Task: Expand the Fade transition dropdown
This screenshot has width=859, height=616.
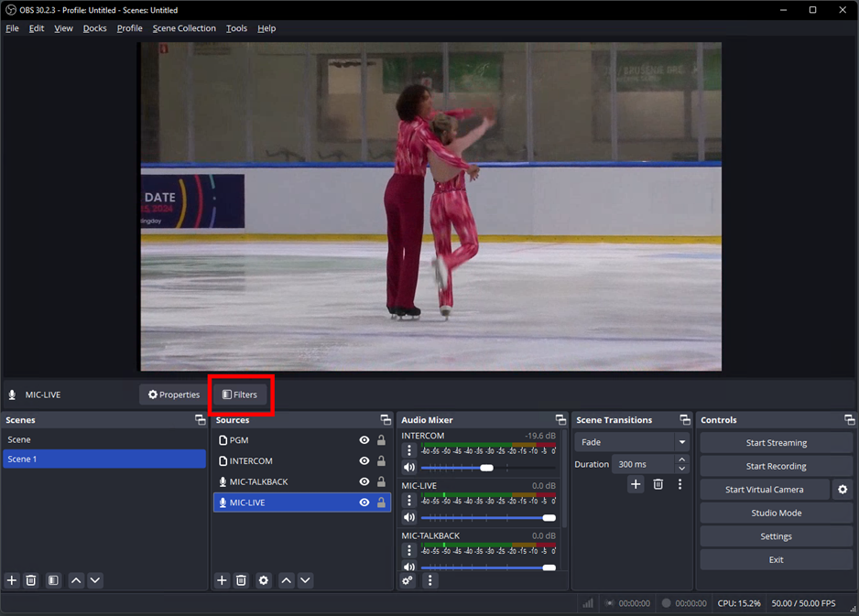Action: click(681, 442)
